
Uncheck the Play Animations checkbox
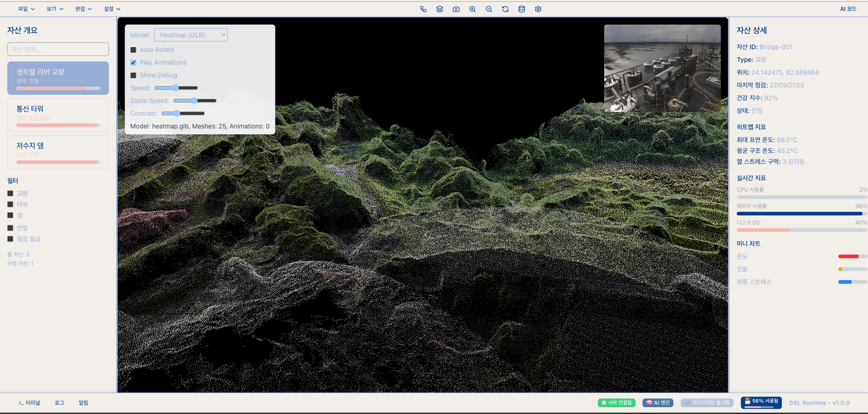pos(134,62)
